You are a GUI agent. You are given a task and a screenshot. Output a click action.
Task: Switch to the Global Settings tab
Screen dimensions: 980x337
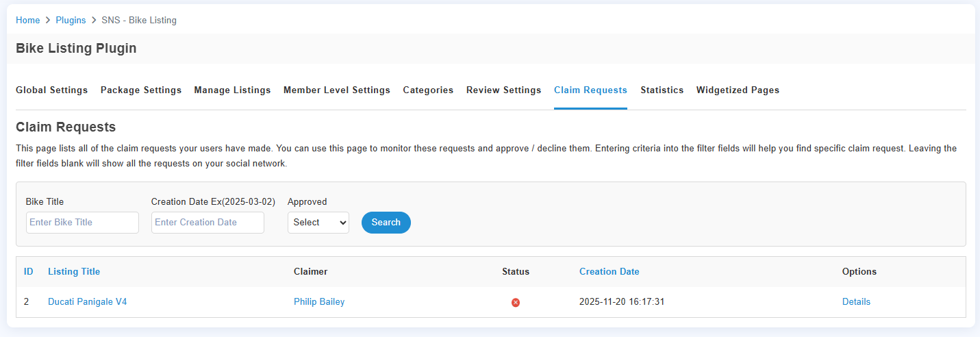(51, 90)
